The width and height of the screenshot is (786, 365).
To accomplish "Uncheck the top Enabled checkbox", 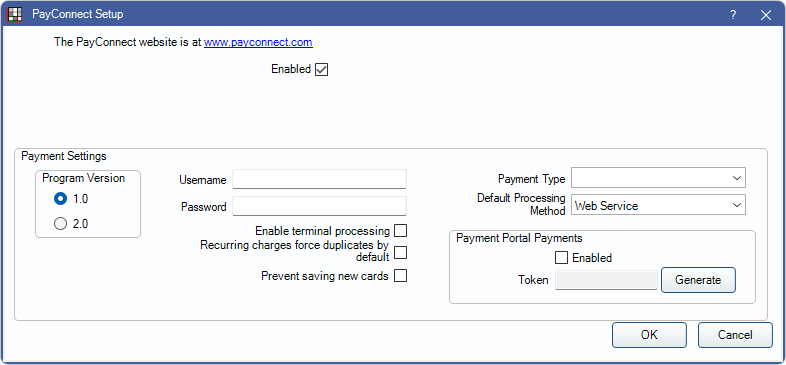I will coord(321,70).
